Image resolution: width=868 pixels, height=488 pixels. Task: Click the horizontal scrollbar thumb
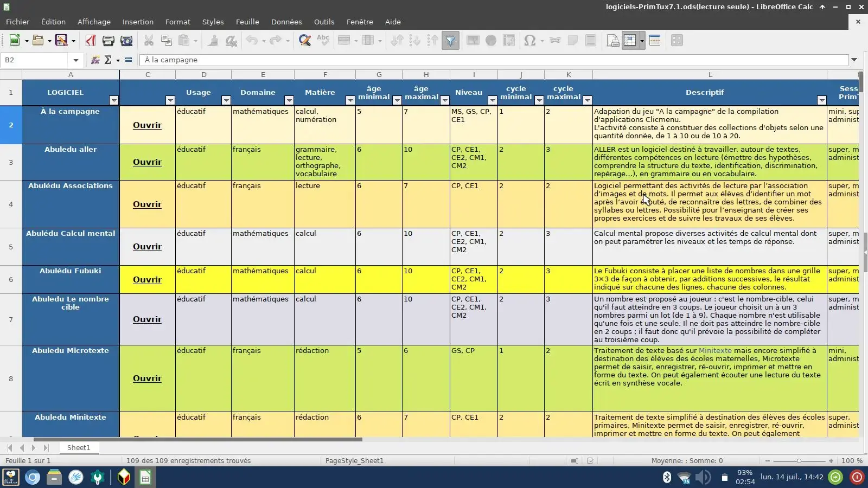pyautogui.click(x=197, y=440)
